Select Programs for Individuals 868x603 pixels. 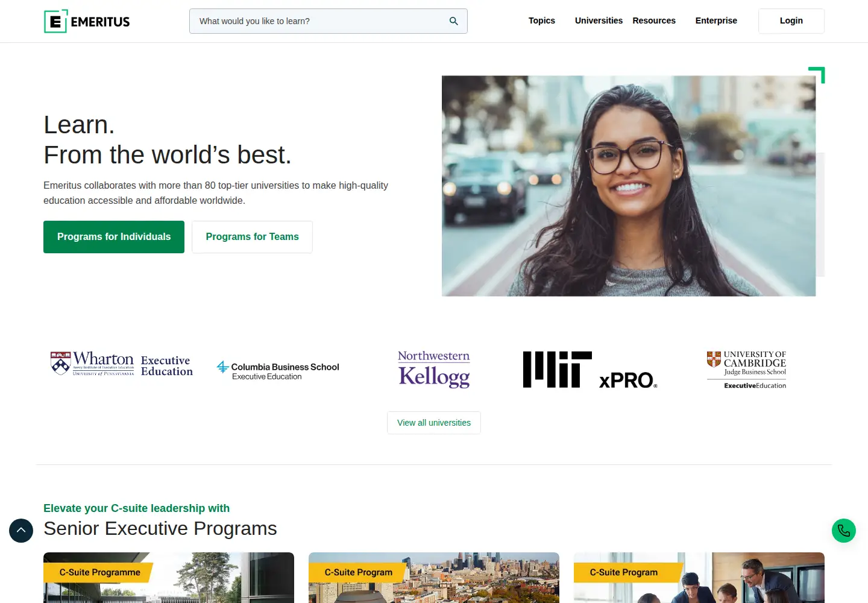[114, 237]
